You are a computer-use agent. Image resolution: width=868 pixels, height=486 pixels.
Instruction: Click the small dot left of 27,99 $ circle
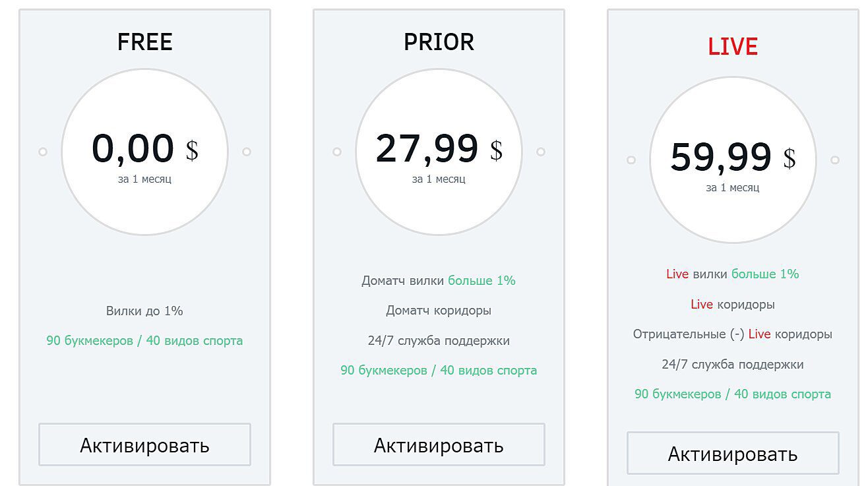pyautogui.click(x=337, y=152)
